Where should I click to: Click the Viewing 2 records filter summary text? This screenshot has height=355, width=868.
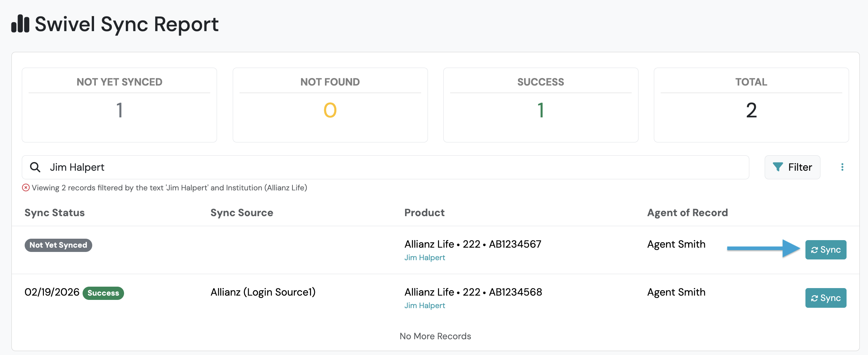tap(169, 188)
